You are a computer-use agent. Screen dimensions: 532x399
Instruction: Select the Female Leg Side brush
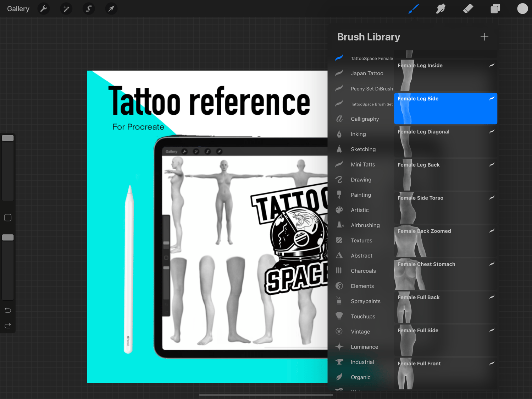pos(445,108)
